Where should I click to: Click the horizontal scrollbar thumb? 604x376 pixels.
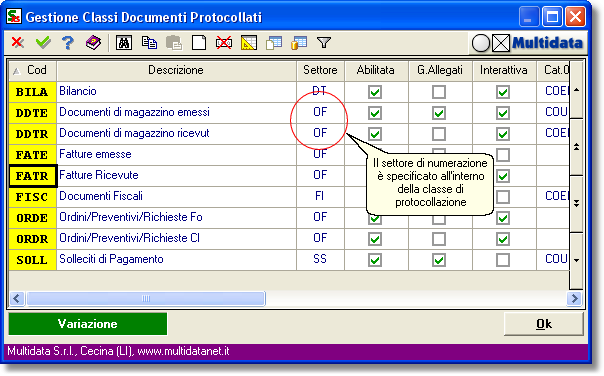tap(146, 299)
